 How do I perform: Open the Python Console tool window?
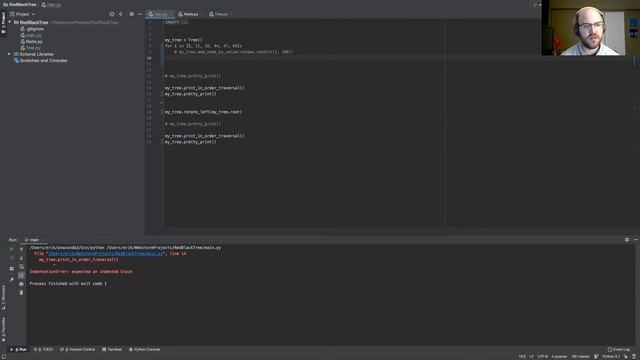(144, 349)
